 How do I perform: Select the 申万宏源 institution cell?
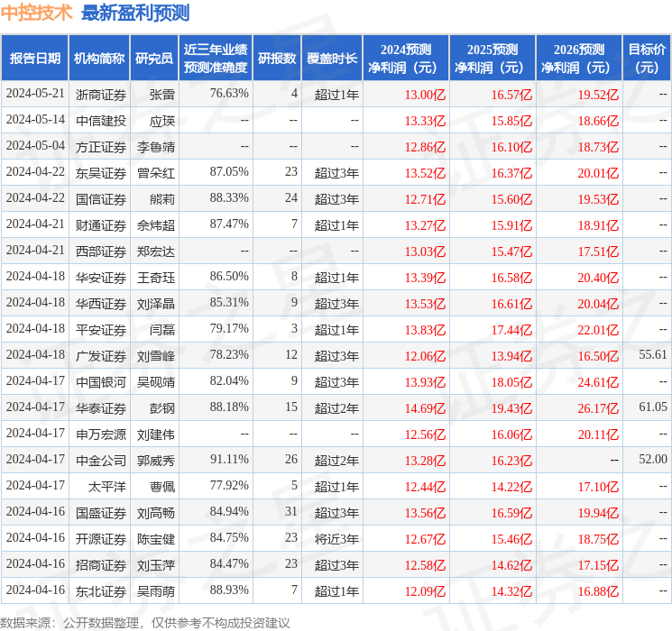pos(101,434)
